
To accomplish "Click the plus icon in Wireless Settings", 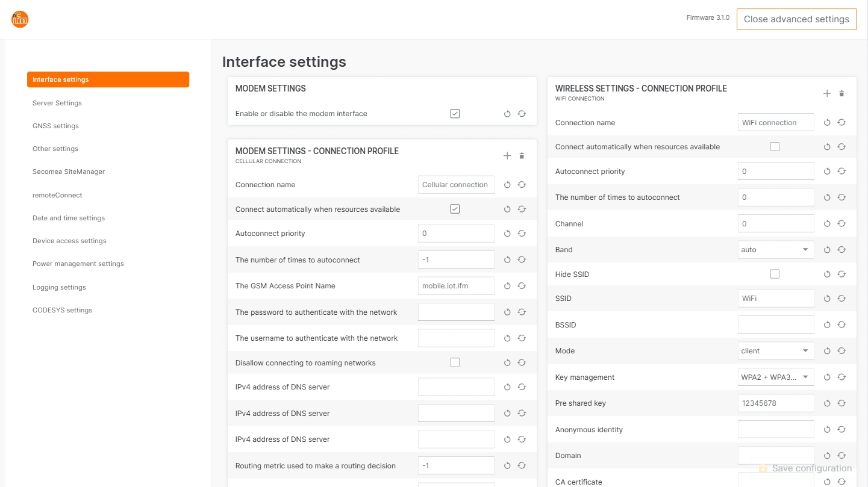I will point(827,93).
